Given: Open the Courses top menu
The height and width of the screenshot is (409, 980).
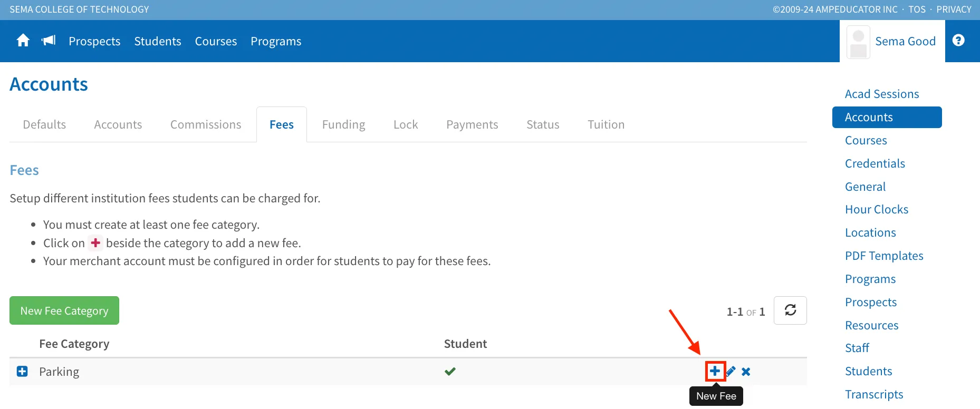Looking at the screenshot, I should tap(216, 41).
